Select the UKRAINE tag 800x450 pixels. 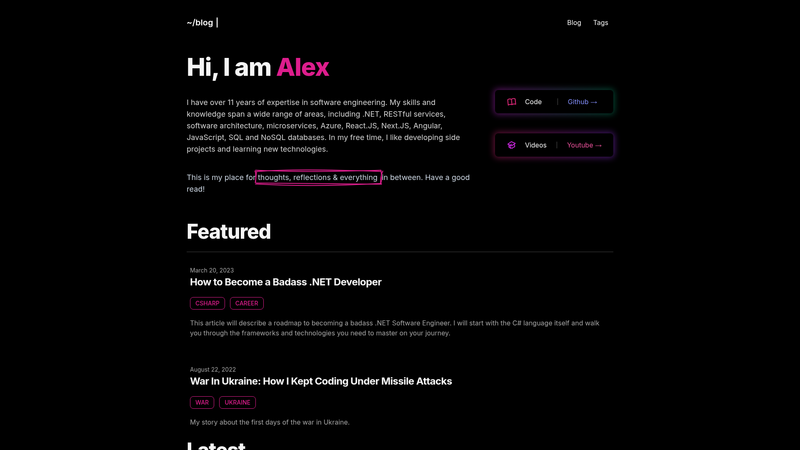pyautogui.click(x=237, y=403)
